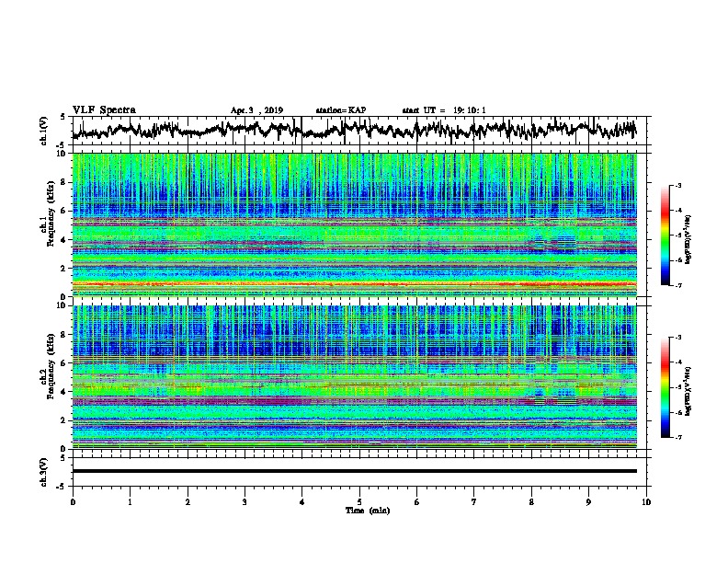Click the "Time (min)" axis title
The height and width of the screenshot is (563, 728).
[368, 511]
